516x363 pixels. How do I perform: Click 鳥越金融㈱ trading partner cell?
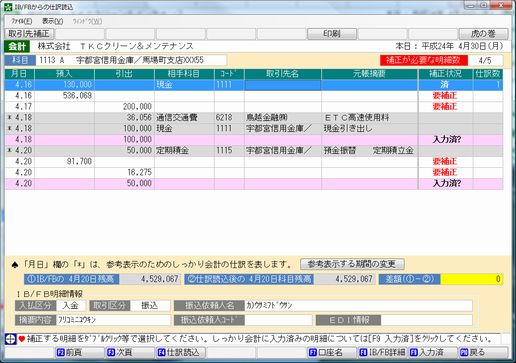pos(283,118)
